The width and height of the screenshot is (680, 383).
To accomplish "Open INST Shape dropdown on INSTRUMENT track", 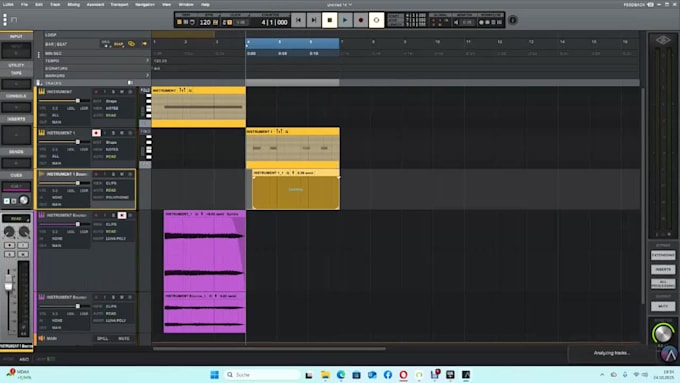I will point(111,101).
